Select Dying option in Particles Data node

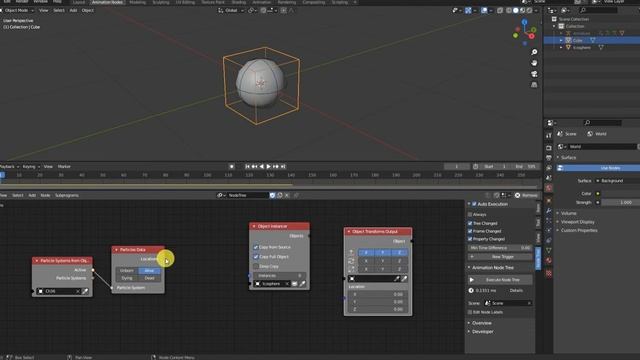pyautogui.click(x=127, y=278)
